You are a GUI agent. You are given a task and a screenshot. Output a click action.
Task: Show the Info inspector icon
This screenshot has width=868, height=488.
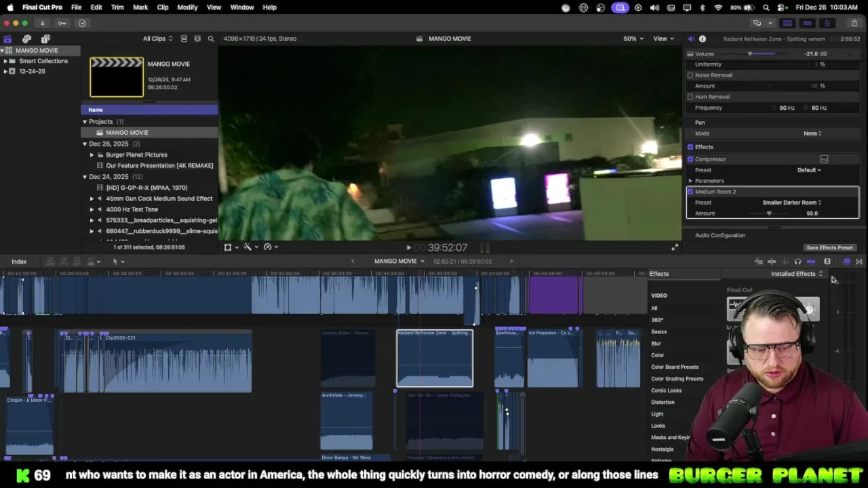[703, 39]
